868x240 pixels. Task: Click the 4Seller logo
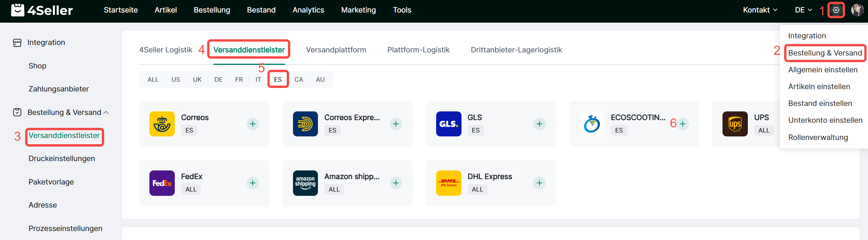pos(42,10)
